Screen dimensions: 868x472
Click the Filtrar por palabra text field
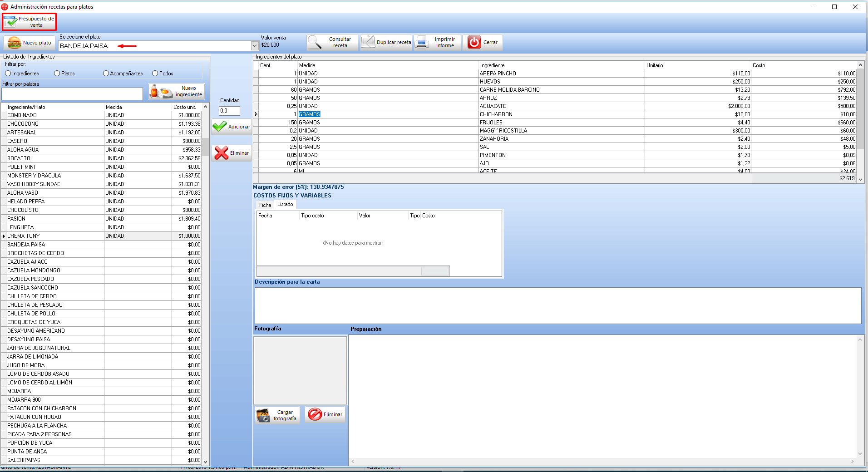point(72,94)
